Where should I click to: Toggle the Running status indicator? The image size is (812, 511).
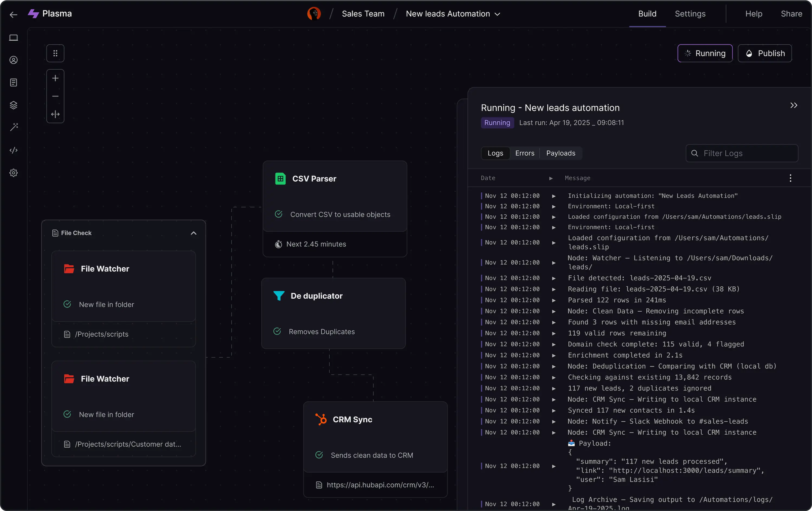tap(705, 53)
